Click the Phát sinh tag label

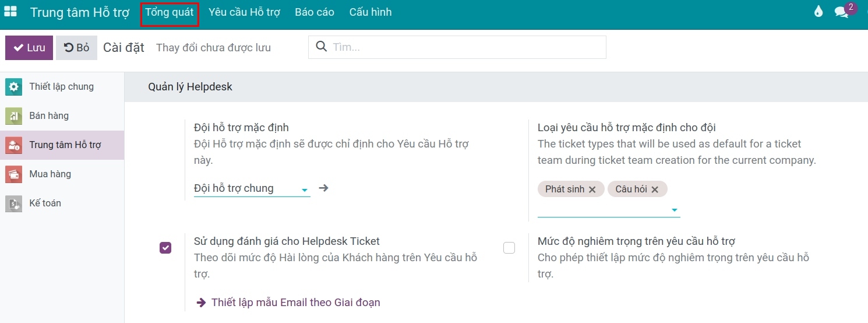(x=564, y=189)
